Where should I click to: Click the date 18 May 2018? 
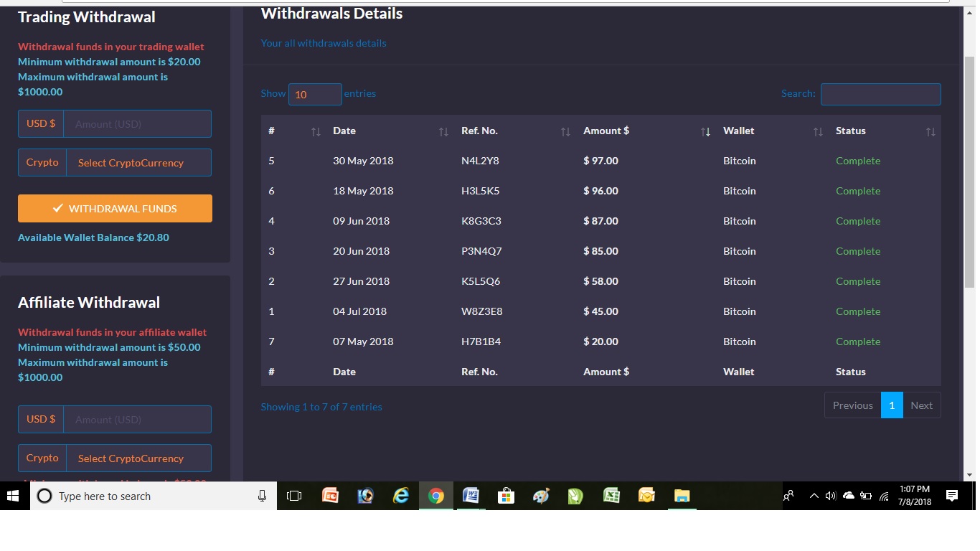(x=363, y=191)
